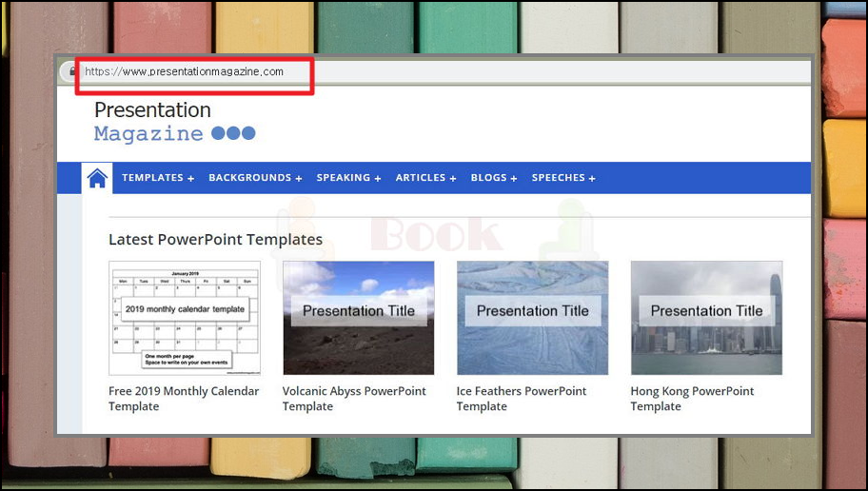Open the BLOGS menu

click(489, 178)
